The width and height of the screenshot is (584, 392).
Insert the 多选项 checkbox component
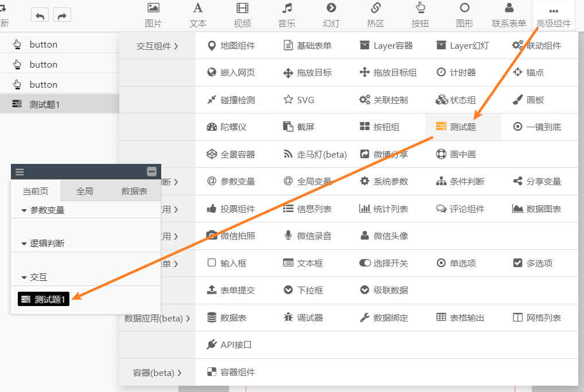(x=533, y=263)
